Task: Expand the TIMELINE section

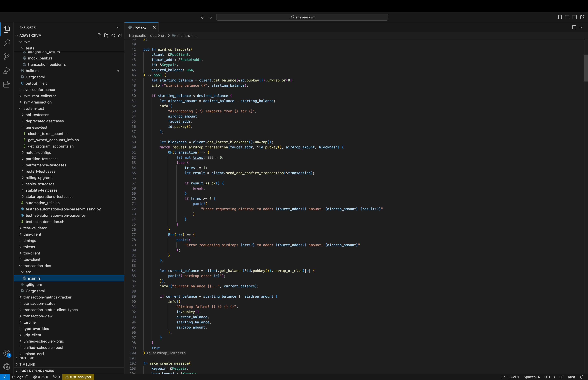Action: tap(69, 364)
